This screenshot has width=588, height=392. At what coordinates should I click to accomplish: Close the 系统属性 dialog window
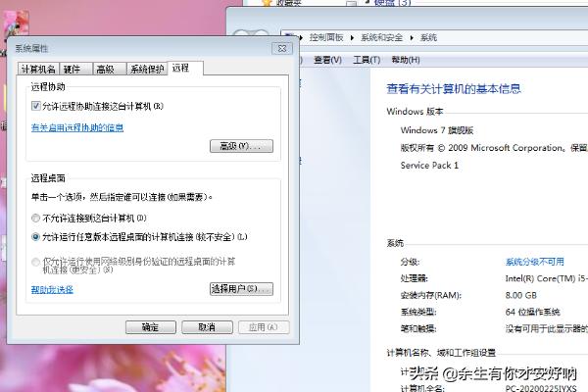coord(280,48)
